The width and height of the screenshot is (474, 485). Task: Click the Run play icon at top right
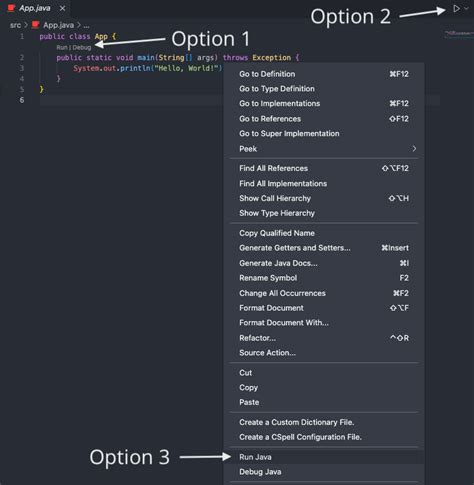point(456,9)
